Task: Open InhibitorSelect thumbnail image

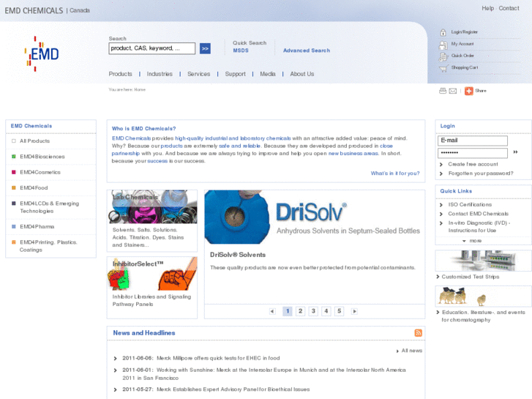Action: pyautogui.click(x=152, y=273)
